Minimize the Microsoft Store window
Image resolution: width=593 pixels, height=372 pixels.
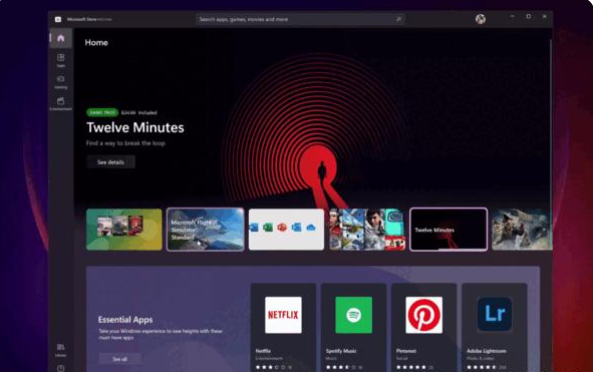coord(512,17)
